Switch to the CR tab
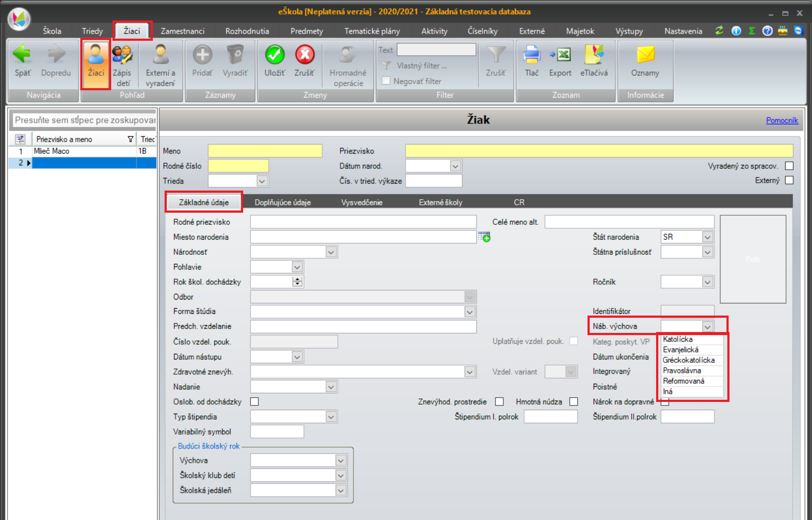The image size is (812, 520). coord(519,202)
